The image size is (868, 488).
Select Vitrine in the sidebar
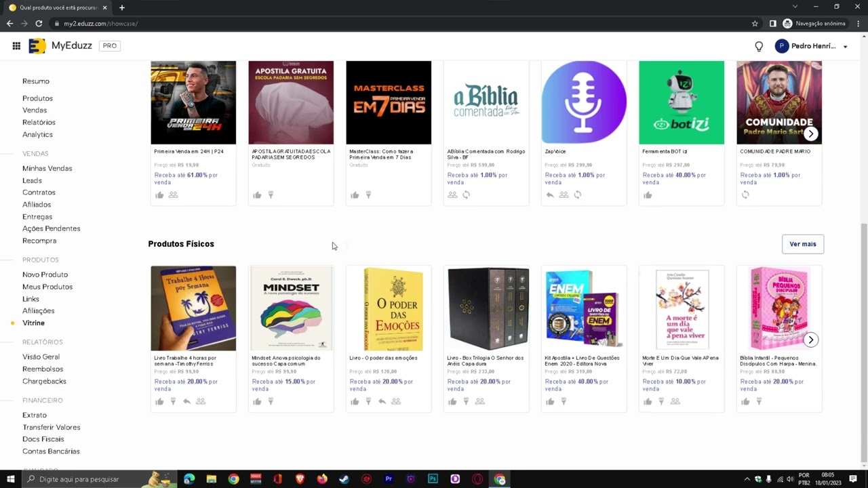33,323
